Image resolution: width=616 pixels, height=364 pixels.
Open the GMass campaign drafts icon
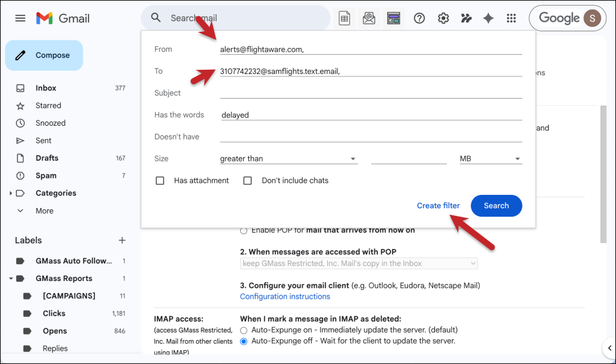369,18
